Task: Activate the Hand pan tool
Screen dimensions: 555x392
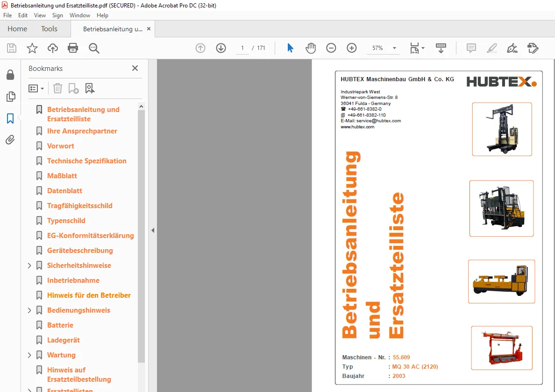Action: click(x=310, y=48)
